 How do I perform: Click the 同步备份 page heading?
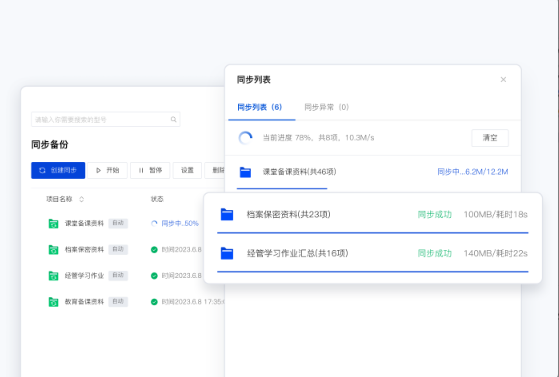pyautogui.click(x=50, y=144)
